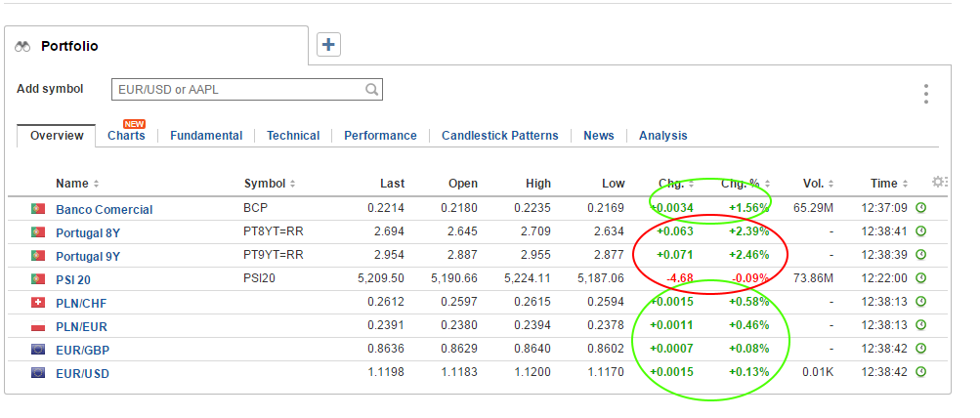The width and height of the screenshot is (980, 418).
Task: Sort table by Symbol column
Action: coord(270,184)
